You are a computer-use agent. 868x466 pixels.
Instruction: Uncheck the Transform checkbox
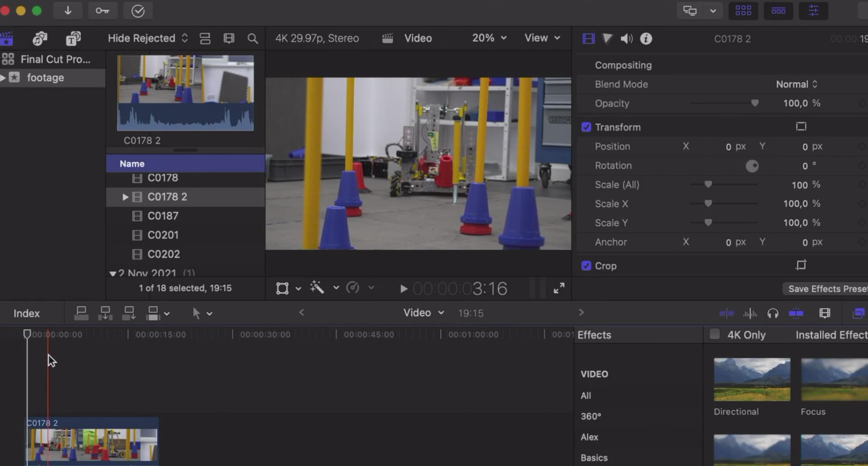(586, 127)
